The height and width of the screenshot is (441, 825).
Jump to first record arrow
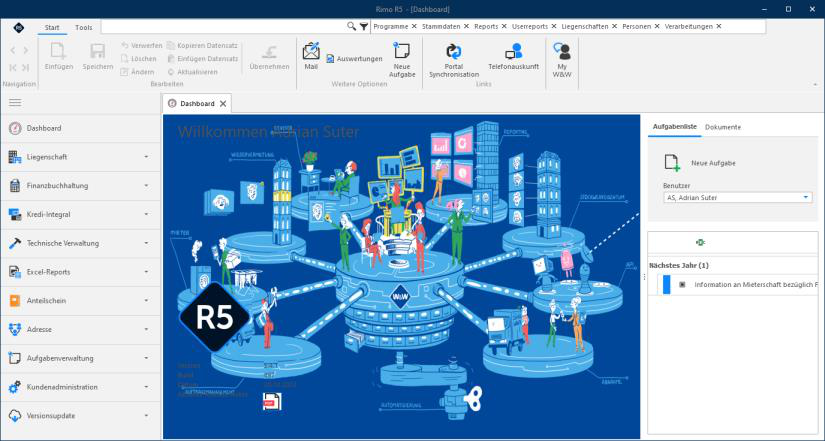(13, 67)
